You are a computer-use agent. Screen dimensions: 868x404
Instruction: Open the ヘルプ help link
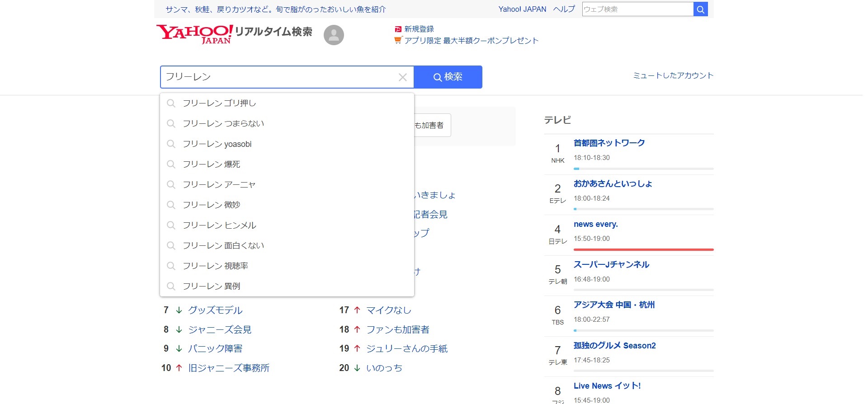[564, 9]
